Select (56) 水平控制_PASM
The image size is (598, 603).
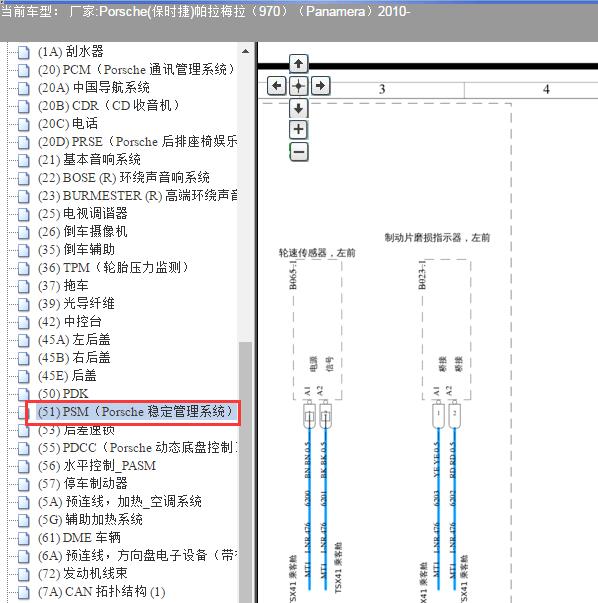97,466
